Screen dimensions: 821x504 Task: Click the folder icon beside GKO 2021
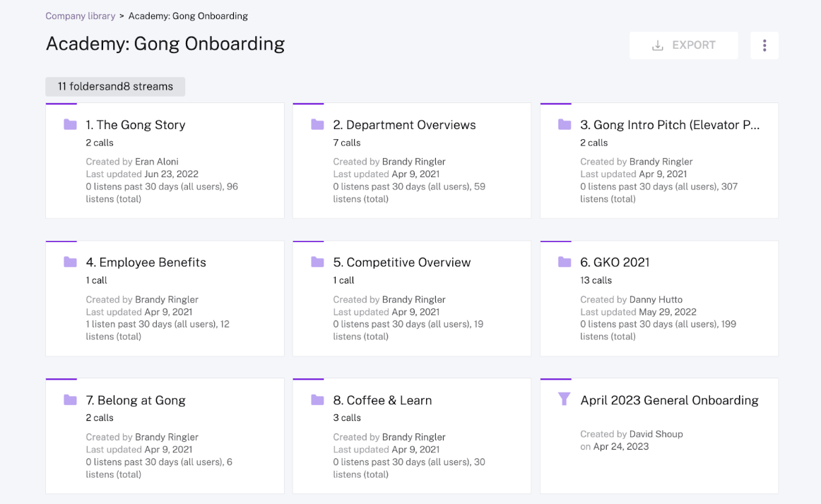click(565, 262)
